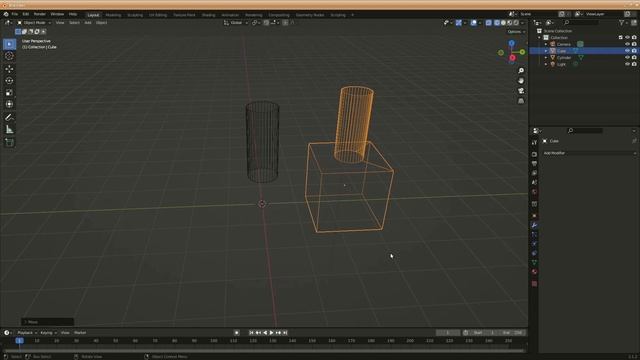Image resolution: width=640 pixels, height=360 pixels.
Task: Open the viewport Object menu
Action: pyautogui.click(x=102, y=23)
